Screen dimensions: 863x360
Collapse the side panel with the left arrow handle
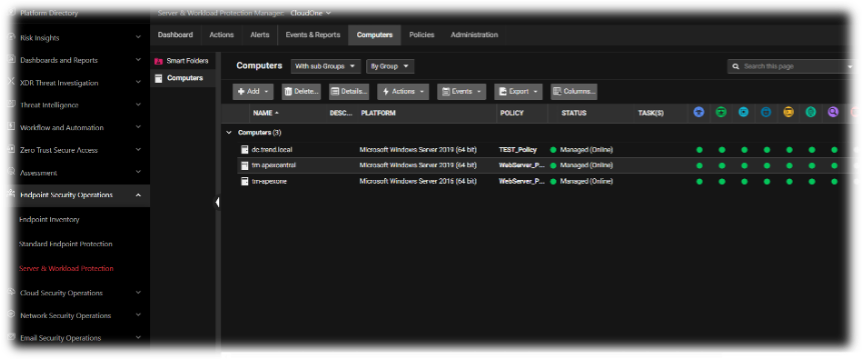pos(217,202)
